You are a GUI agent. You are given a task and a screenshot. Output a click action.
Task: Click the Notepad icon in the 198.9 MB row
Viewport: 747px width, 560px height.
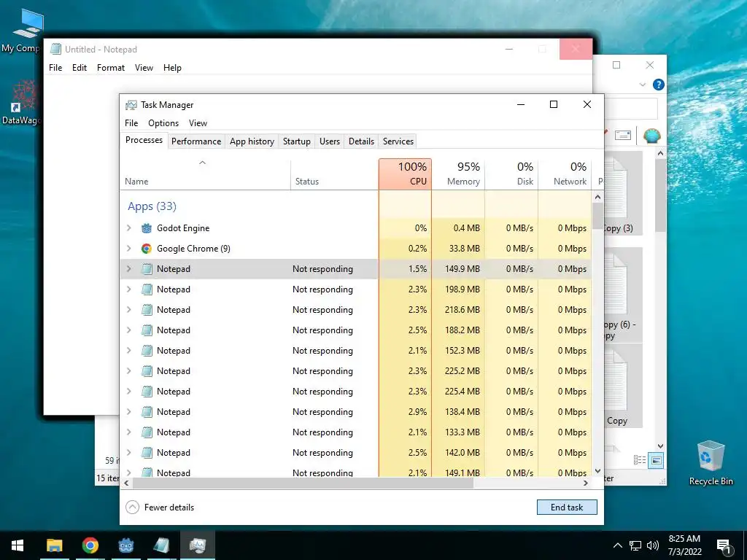[147, 289]
